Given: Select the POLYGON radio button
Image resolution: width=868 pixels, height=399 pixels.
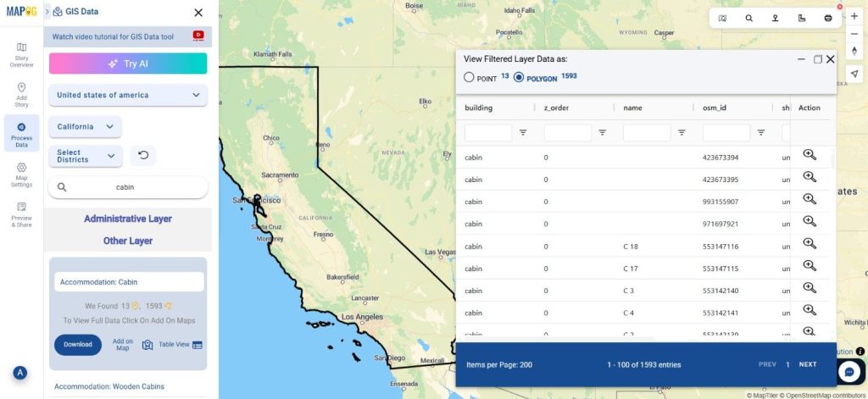Looking at the screenshot, I should pos(519,77).
